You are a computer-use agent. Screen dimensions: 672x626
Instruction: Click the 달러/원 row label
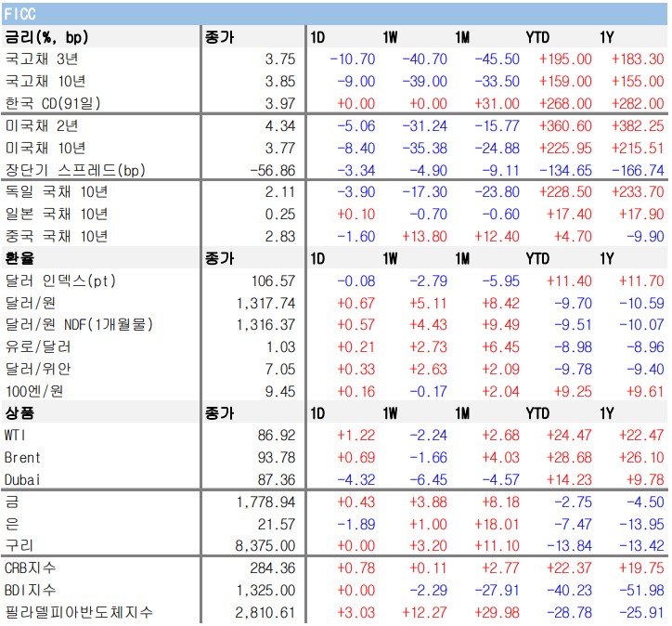tap(30, 304)
